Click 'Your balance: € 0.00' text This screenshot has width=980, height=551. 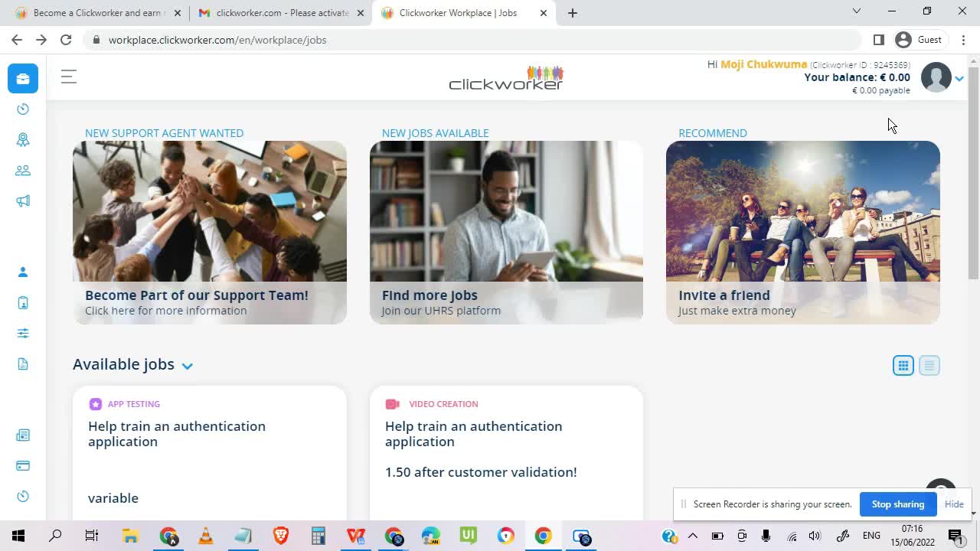pyautogui.click(x=857, y=77)
